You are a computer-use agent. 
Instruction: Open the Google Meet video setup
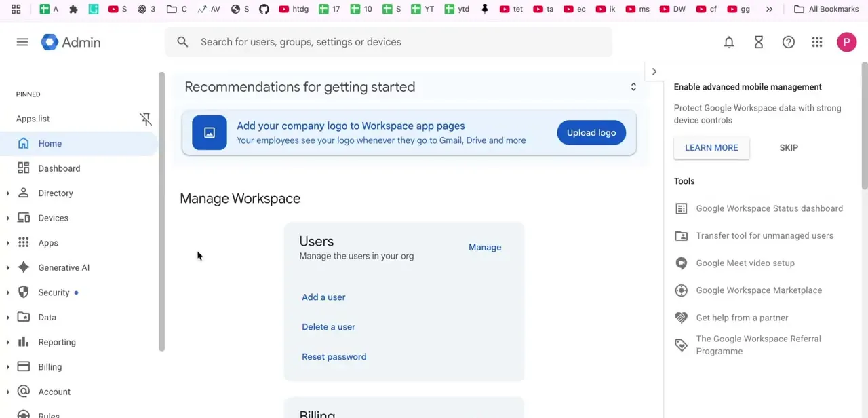tap(745, 263)
